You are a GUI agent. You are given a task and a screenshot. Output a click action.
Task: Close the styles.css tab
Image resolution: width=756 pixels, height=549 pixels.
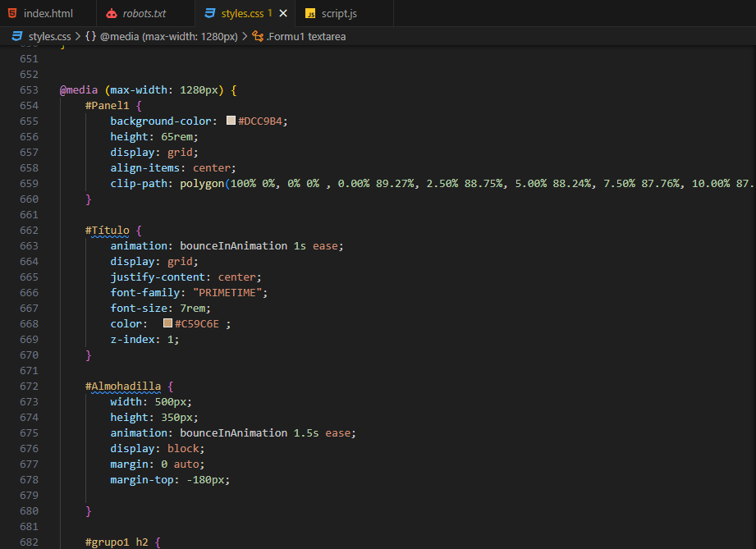[x=283, y=13]
